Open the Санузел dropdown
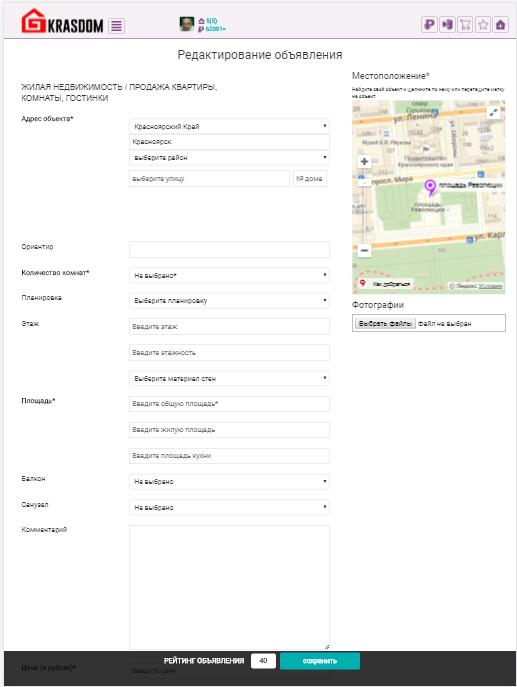This screenshot has height=687, width=517. click(229, 507)
